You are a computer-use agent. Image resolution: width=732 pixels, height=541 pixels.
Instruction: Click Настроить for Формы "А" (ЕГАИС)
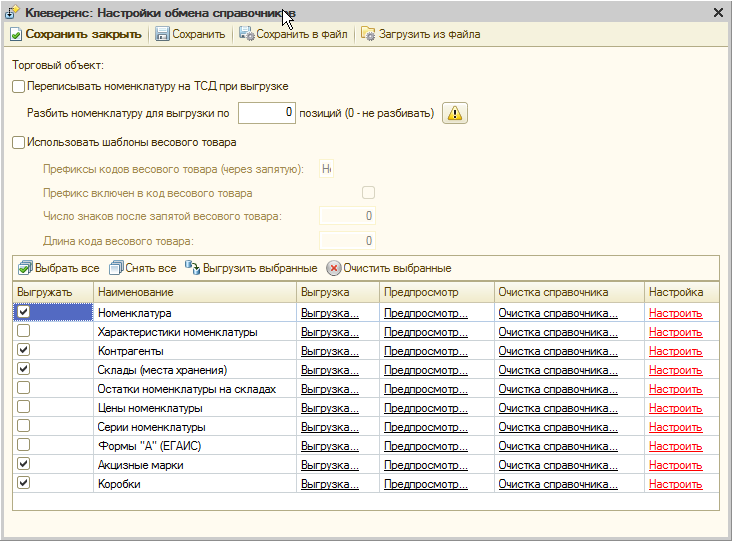point(676,446)
